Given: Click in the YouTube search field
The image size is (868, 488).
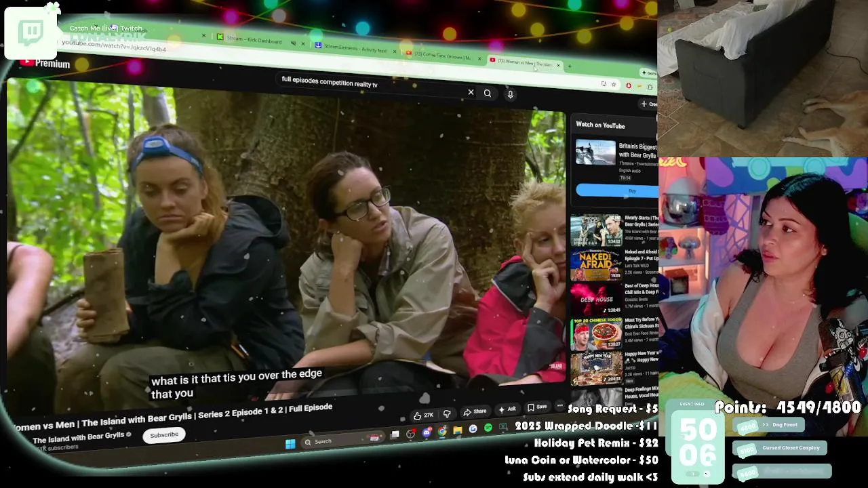Looking at the screenshot, I should [370, 84].
